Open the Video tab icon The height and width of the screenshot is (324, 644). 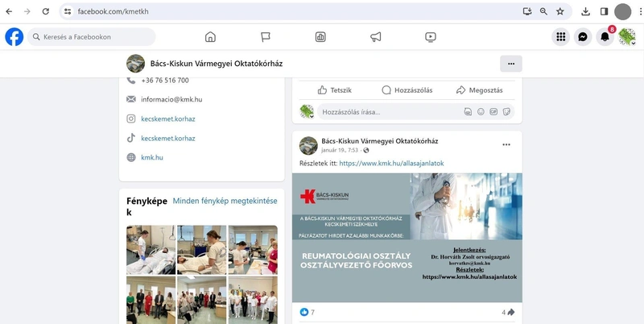point(431,37)
